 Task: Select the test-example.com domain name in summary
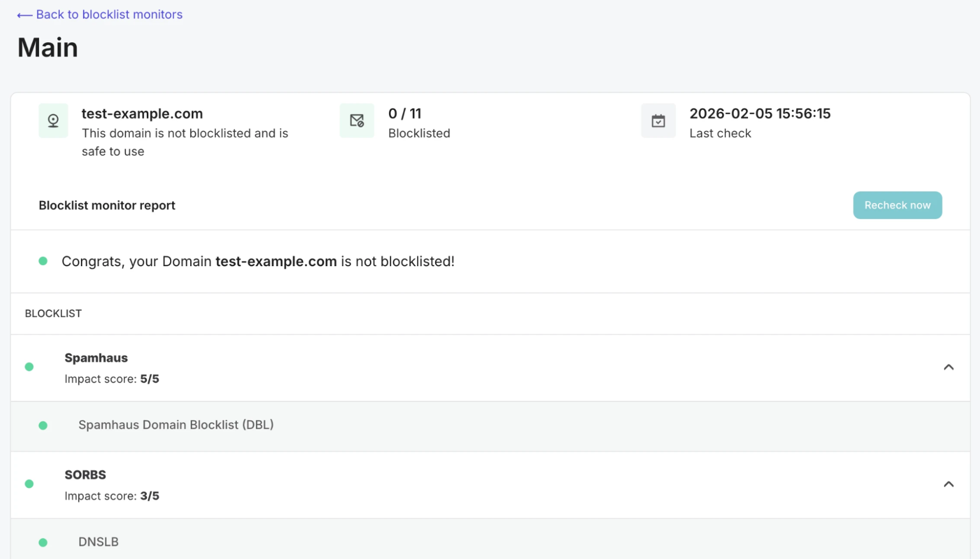[x=142, y=114]
